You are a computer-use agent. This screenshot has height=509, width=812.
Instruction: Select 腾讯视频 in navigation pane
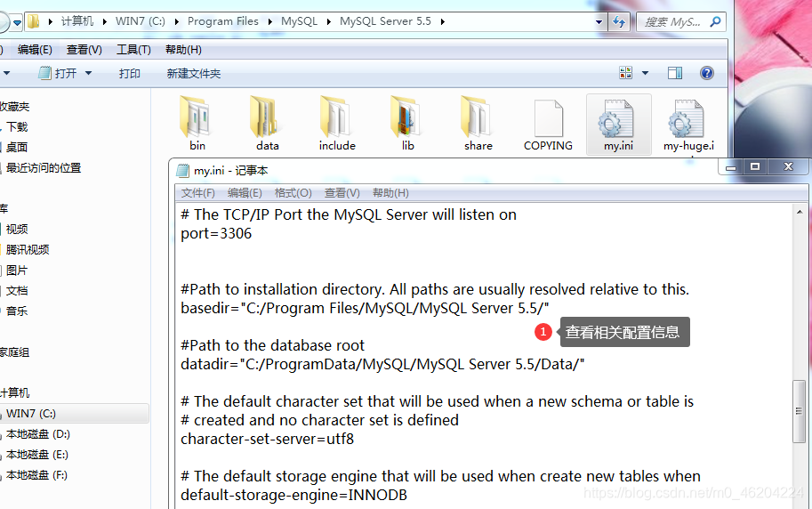point(28,250)
